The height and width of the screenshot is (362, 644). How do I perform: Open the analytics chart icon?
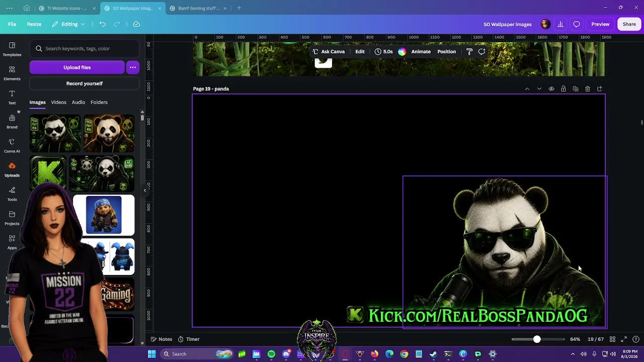pos(560,24)
